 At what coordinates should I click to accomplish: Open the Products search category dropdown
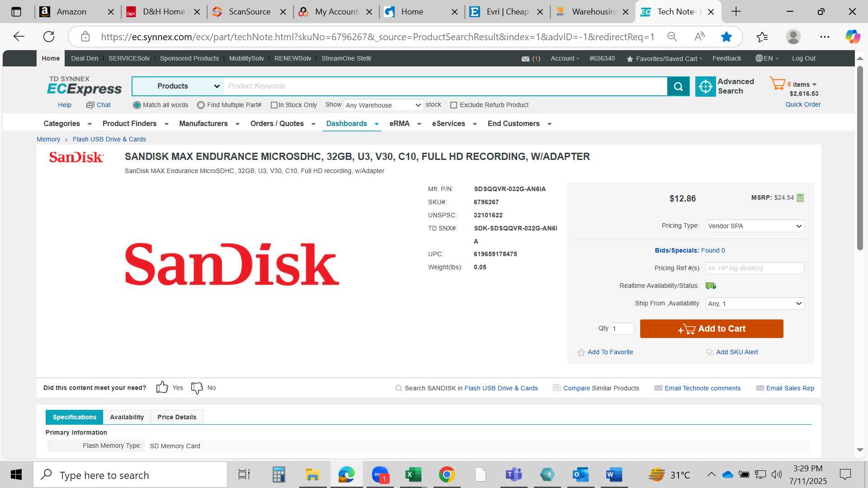tap(178, 86)
